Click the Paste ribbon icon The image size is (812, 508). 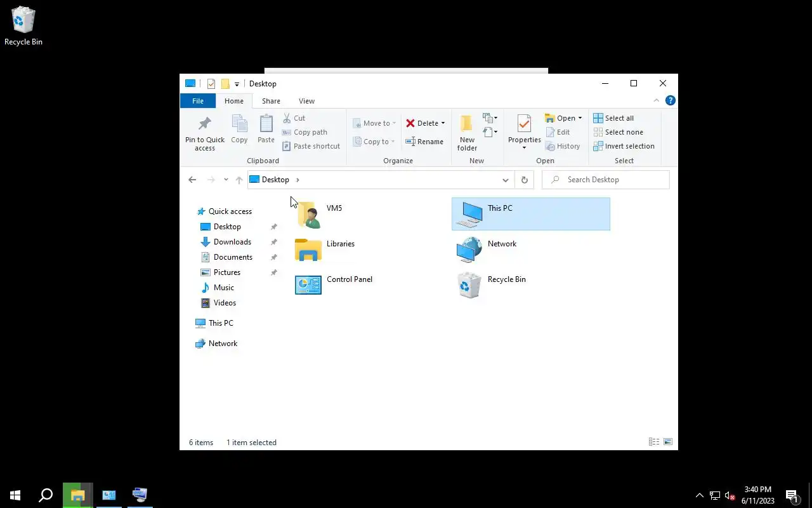(266, 130)
